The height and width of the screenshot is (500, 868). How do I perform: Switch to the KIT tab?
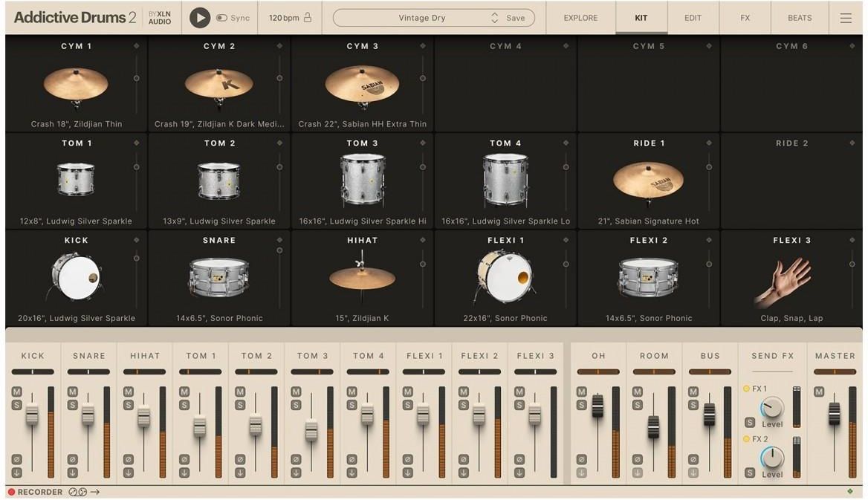(641, 18)
